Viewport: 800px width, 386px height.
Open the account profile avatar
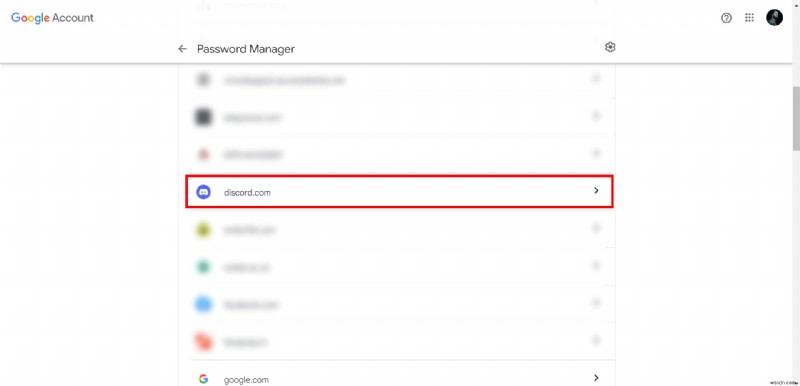pyautogui.click(x=774, y=18)
